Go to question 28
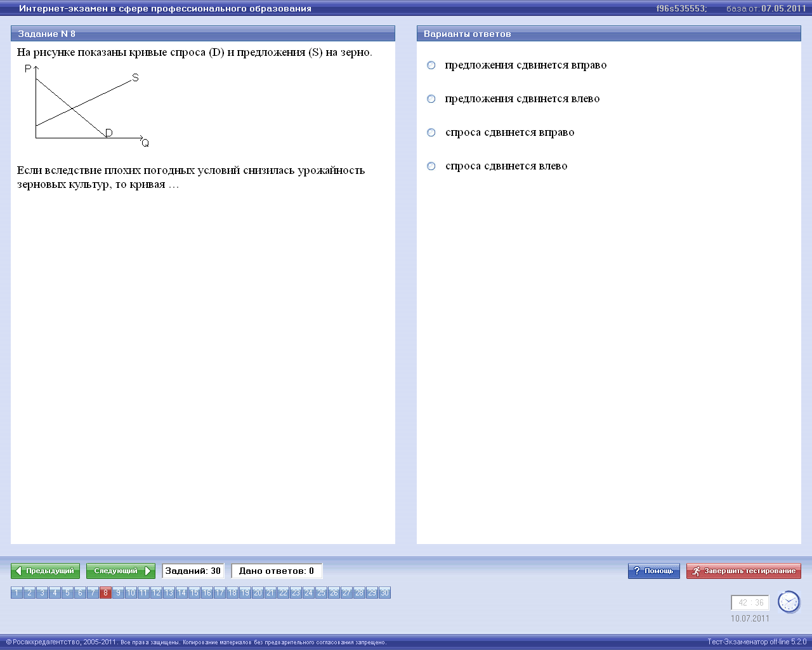Screen dimensions: 812x650 tap(359, 593)
